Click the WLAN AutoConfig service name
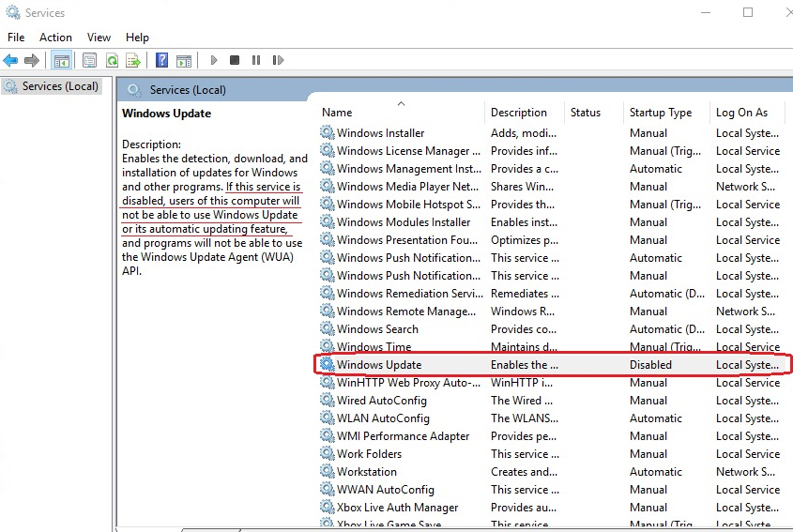Viewport: 793px width, 532px height. 383,418
